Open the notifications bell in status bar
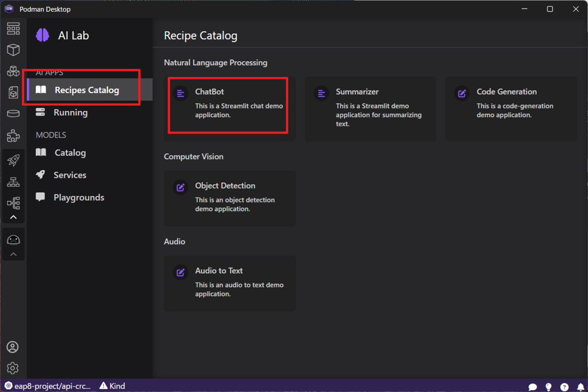Image resolution: width=588 pixels, height=392 pixels. click(580, 387)
